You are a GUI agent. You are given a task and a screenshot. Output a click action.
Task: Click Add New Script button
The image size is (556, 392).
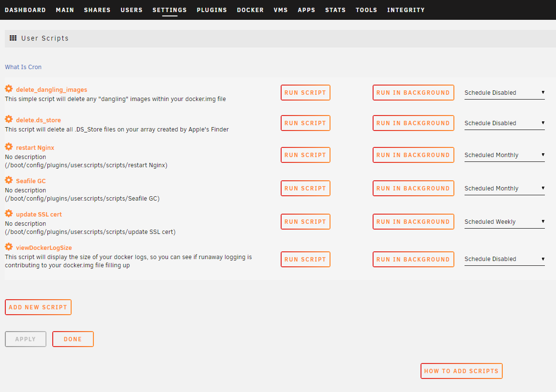click(38, 307)
